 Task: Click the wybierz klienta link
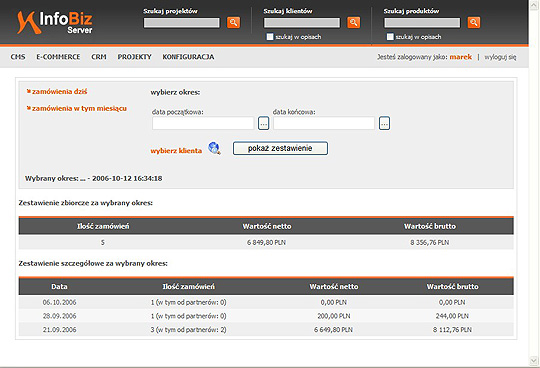(x=176, y=151)
